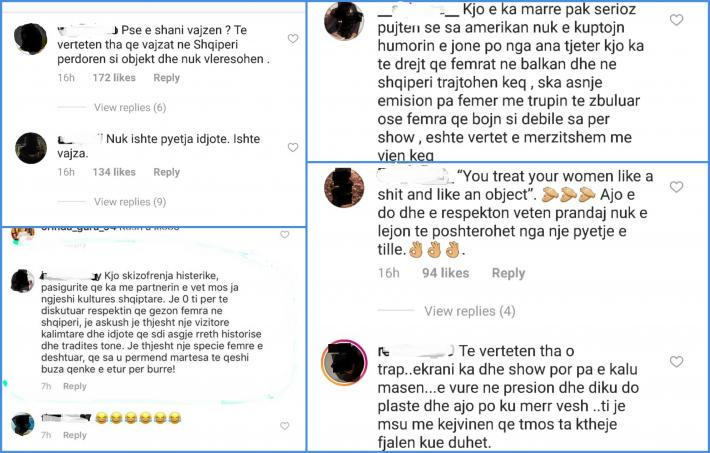Expand View replies (9)
This screenshot has height=453, width=710.
(130, 202)
